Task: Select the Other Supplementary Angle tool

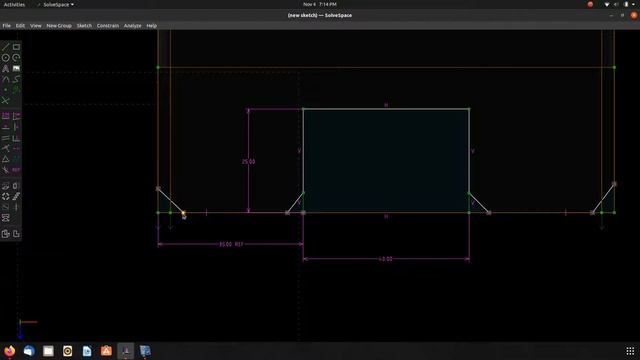Action: click(5, 169)
